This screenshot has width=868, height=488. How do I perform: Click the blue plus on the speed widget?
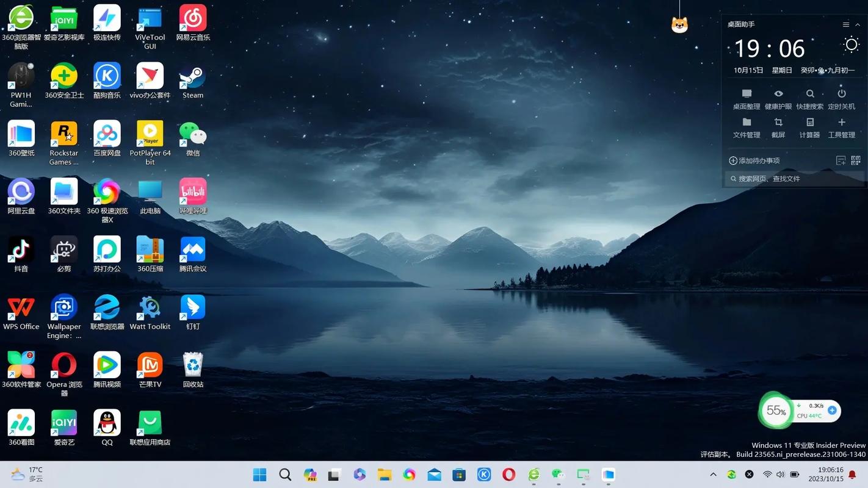point(832,410)
